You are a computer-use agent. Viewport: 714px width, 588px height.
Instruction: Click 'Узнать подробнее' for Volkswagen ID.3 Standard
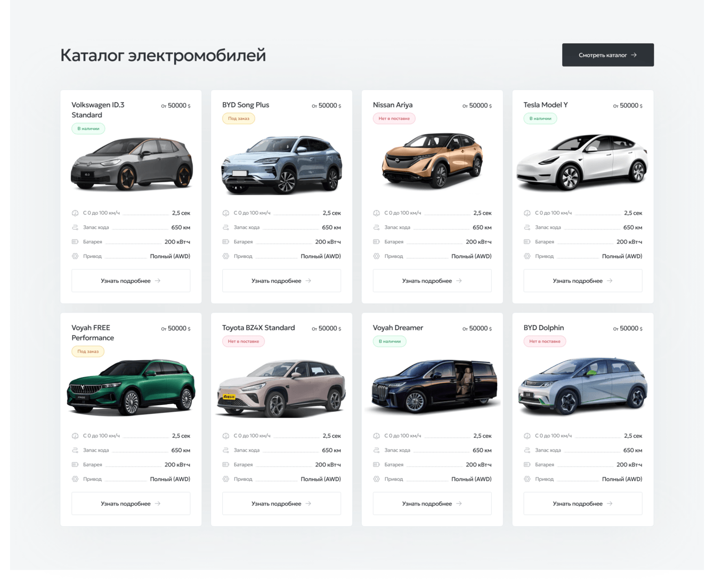[131, 281]
